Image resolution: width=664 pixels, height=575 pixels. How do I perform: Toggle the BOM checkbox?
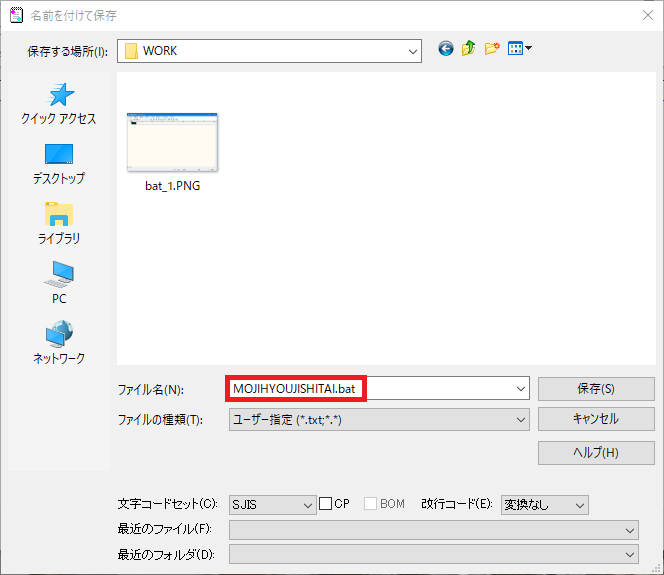coord(371,503)
